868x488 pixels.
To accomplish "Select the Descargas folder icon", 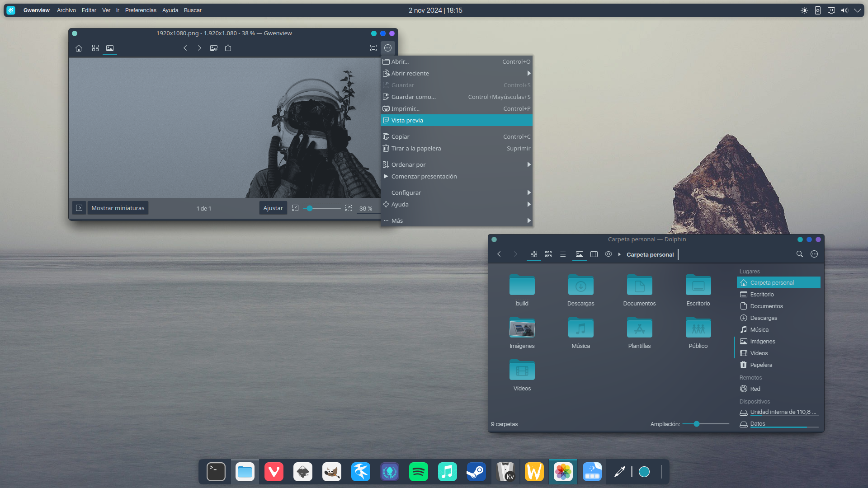I will (x=581, y=285).
